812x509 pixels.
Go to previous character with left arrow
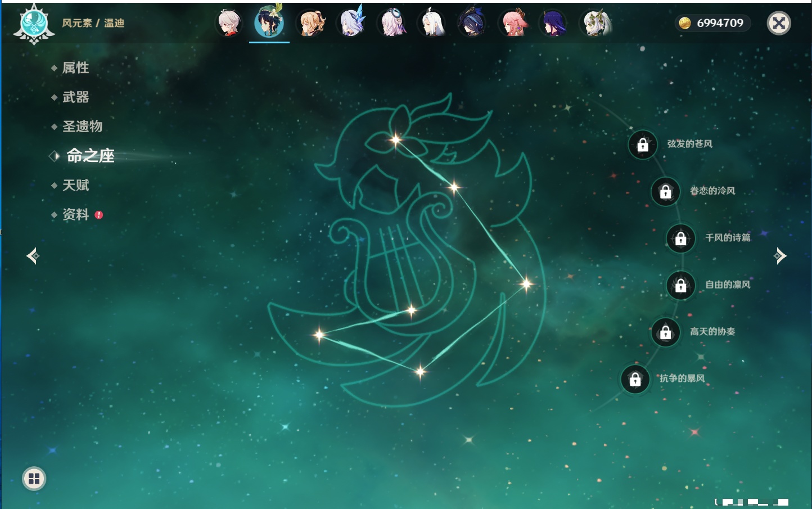pyautogui.click(x=33, y=256)
